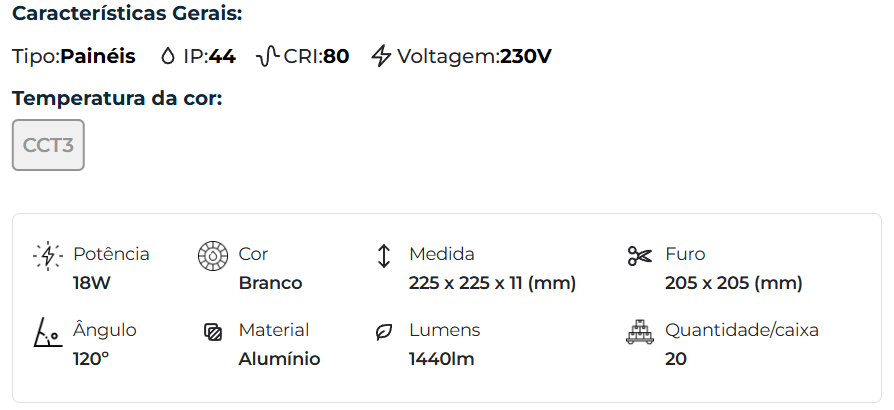894x410 pixels.
Task: Select the 18W power value
Action: click(91, 283)
